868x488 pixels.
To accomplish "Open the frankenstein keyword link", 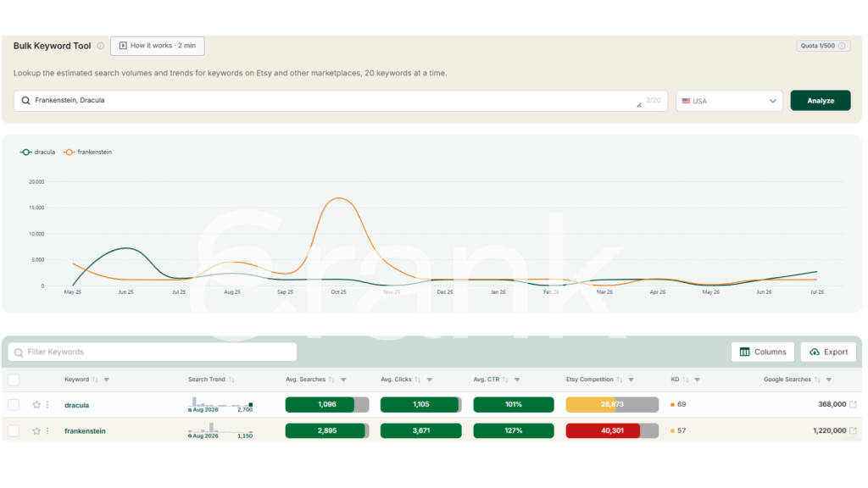I will 85,431.
